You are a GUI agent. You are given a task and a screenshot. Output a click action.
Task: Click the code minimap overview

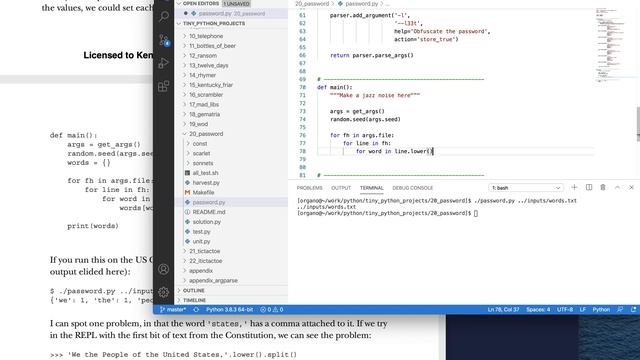616,45
